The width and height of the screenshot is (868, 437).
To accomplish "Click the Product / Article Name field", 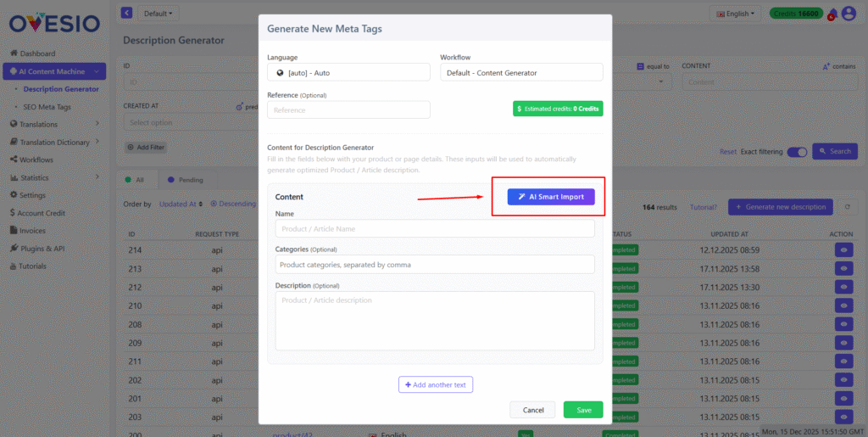I will [435, 229].
